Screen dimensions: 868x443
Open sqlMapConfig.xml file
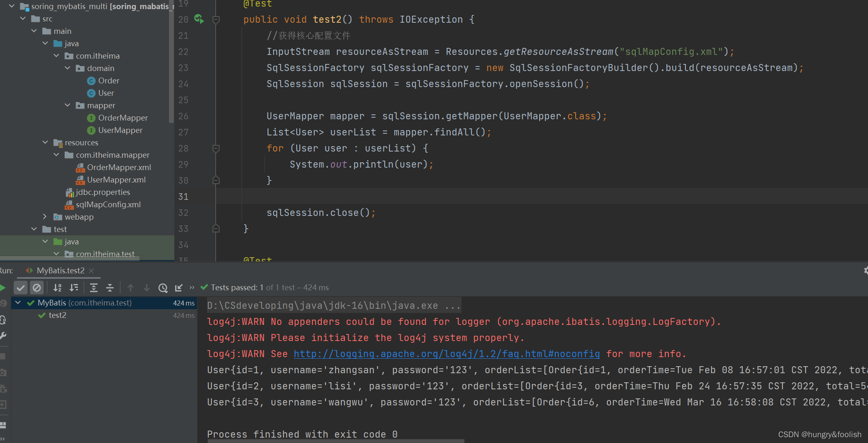[108, 204]
